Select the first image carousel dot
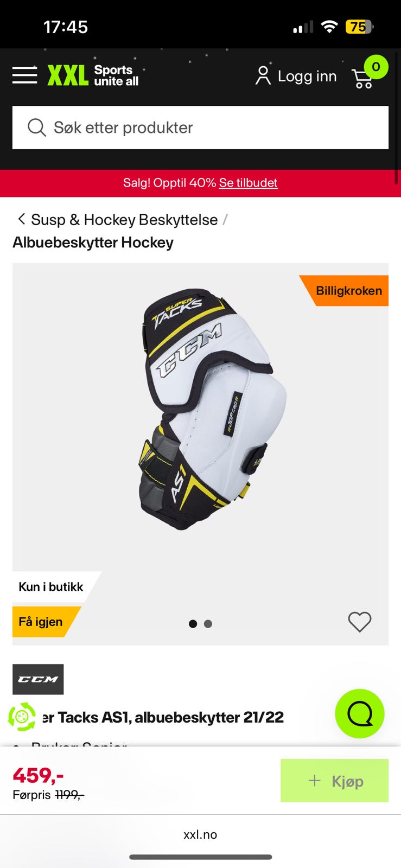Screen dimensions: 401x868 [x=193, y=624]
